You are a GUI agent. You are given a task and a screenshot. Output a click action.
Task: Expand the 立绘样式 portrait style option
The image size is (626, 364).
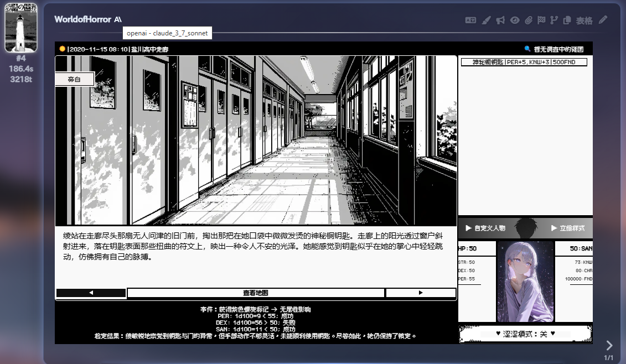(x=568, y=228)
